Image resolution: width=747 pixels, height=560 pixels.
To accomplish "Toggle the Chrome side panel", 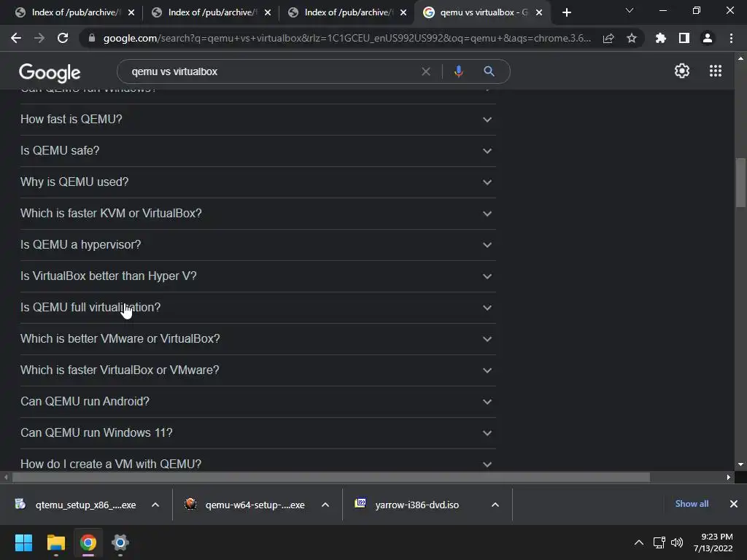I will pos(684,38).
